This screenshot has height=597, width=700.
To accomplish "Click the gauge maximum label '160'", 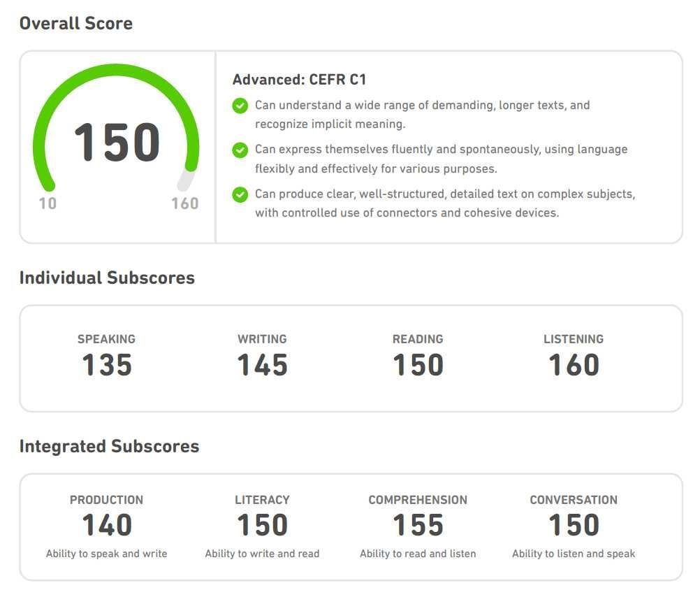I will 185,203.
